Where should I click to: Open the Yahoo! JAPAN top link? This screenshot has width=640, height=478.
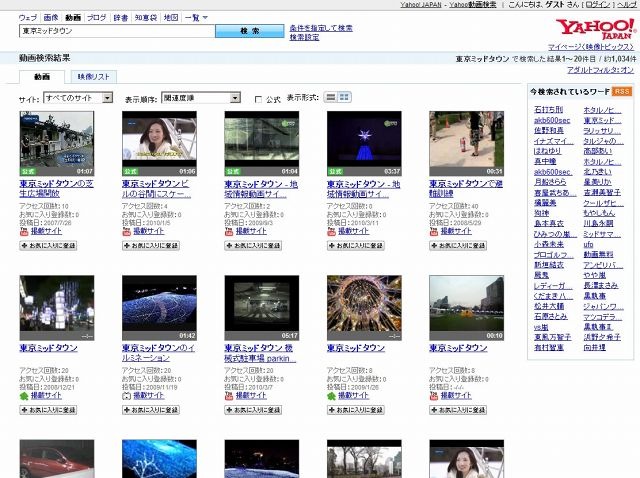[421, 4]
